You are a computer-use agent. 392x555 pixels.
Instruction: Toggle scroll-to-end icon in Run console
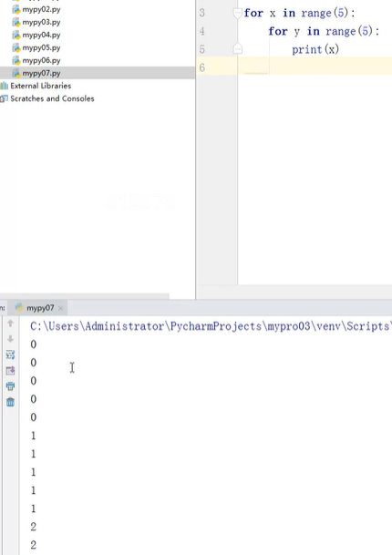pyautogui.click(x=10, y=371)
